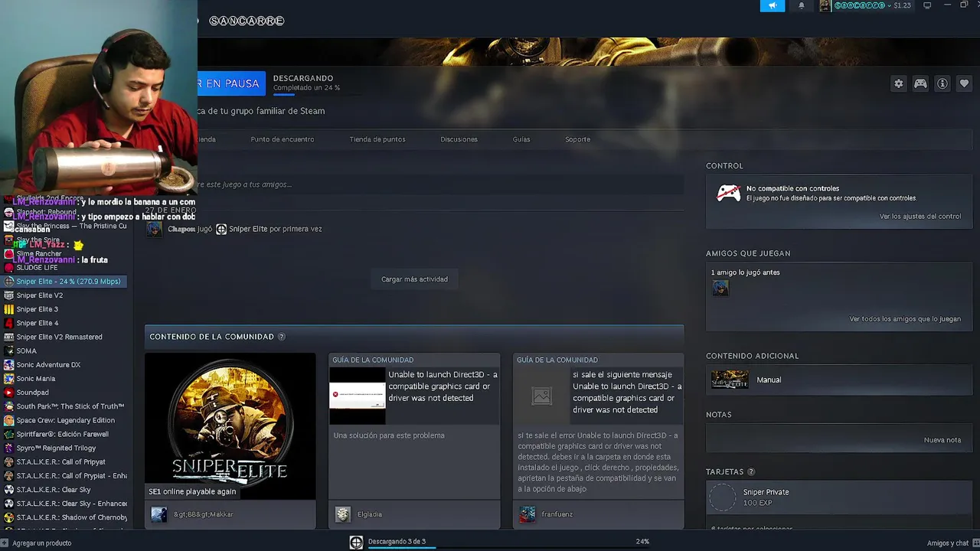
Task: Open the Direct3D error screenshot guide thumbnail
Action: click(x=358, y=396)
